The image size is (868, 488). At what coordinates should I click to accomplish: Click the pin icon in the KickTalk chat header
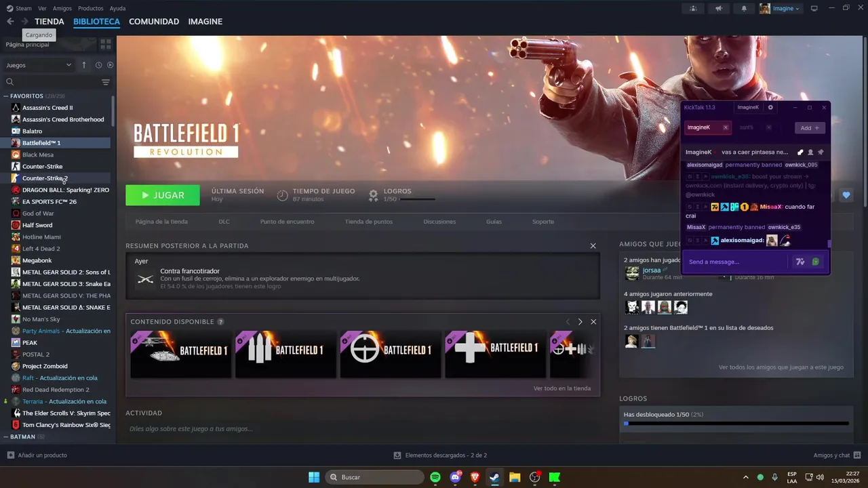coord(821,152)
